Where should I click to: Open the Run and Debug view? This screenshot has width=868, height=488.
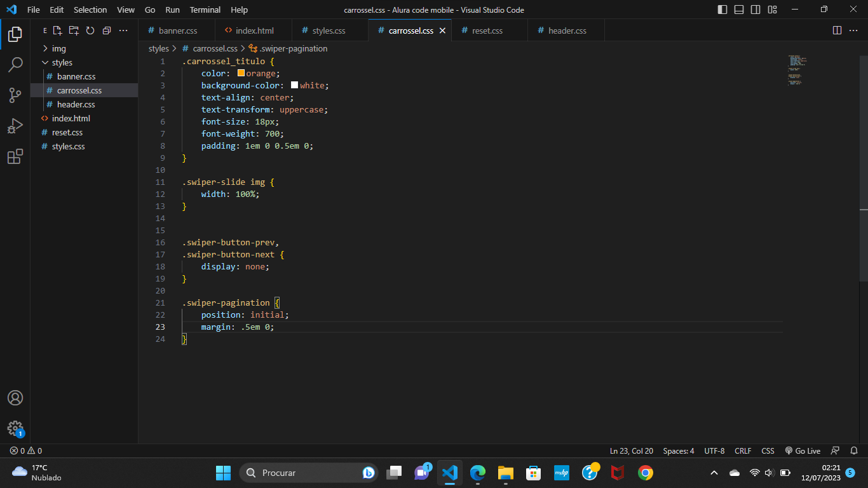15,126
